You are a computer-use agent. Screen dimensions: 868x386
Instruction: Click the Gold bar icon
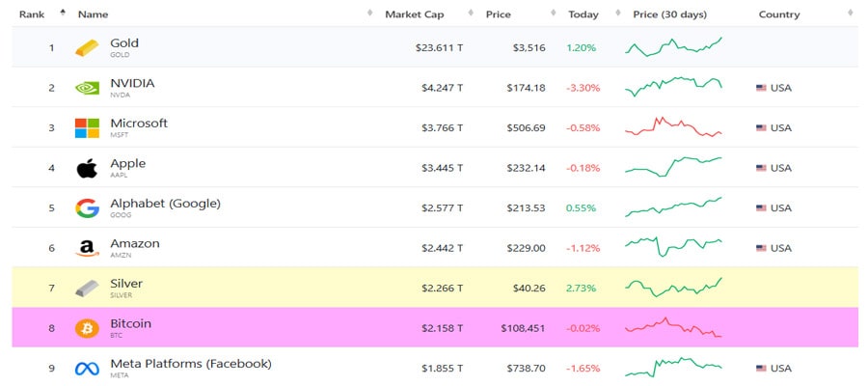[87, 48]
